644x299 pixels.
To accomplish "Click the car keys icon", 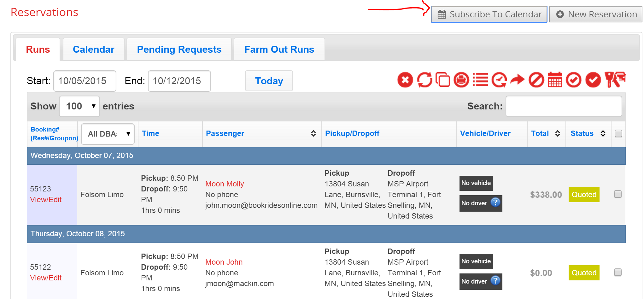I will (x=615, y=80).
